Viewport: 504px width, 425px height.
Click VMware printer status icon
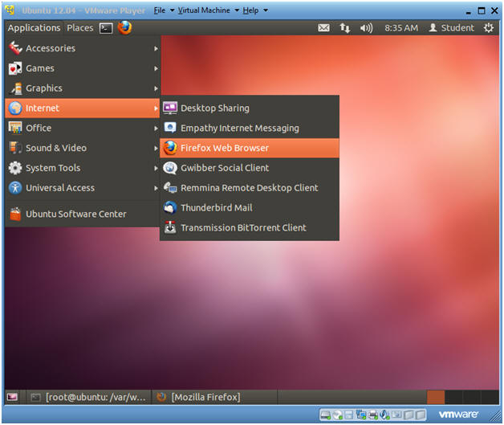coord(373,415)
